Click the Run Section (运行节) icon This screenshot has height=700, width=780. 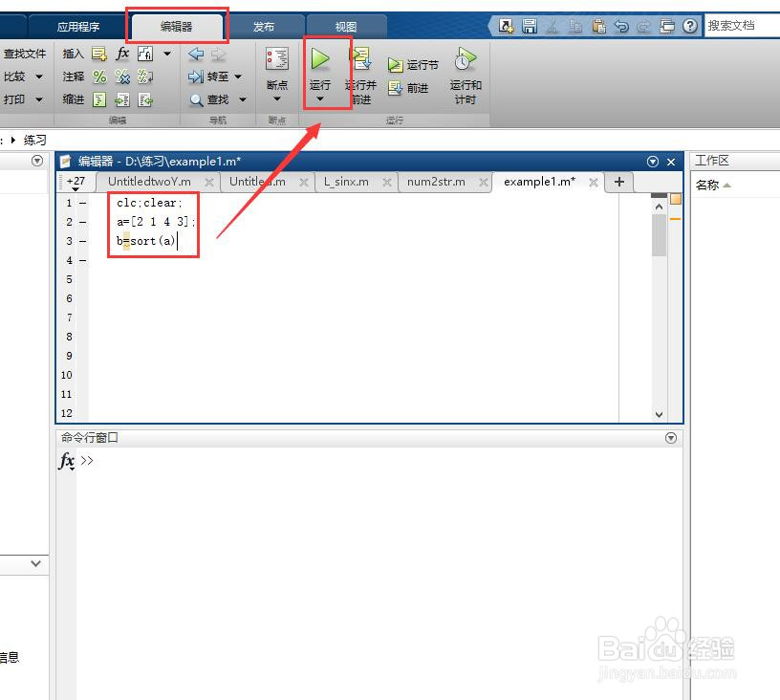point(395,65)
